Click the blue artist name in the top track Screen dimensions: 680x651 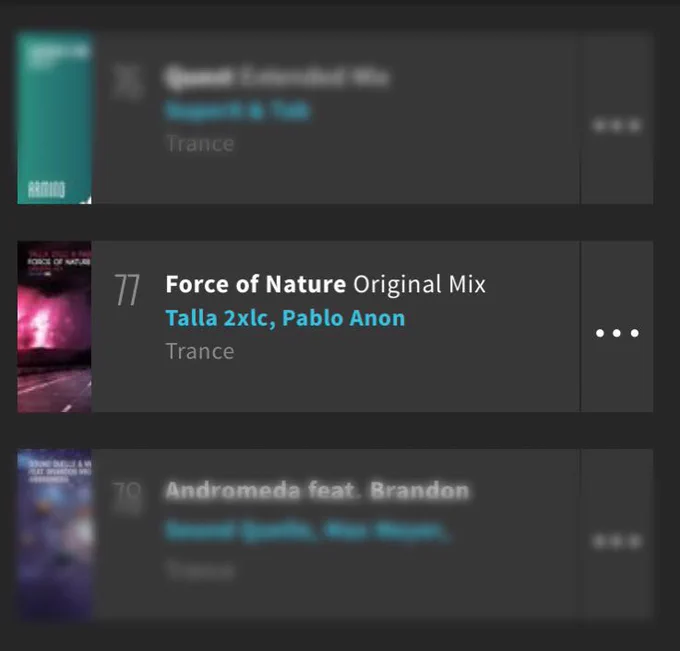point(238,111)
